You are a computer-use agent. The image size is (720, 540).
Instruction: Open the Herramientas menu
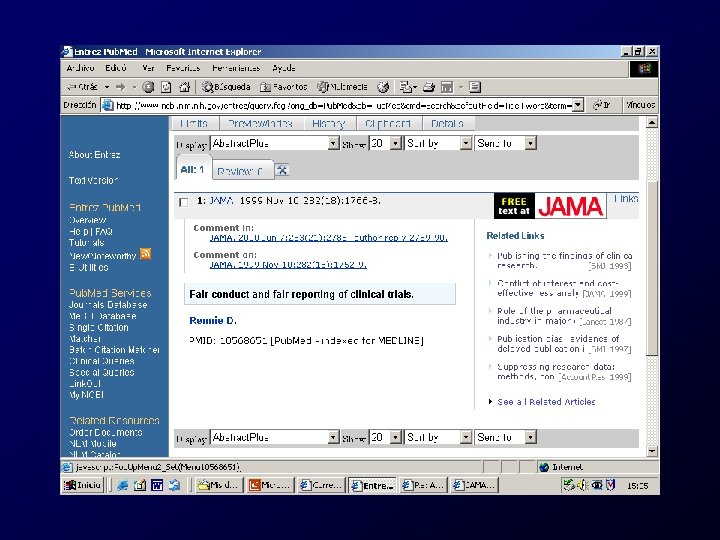[x=236, y=68]
